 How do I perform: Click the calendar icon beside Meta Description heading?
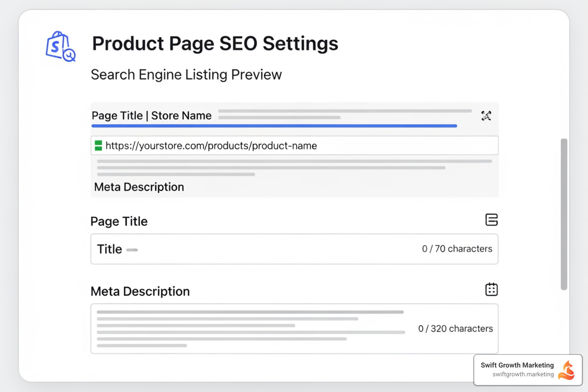492,289
